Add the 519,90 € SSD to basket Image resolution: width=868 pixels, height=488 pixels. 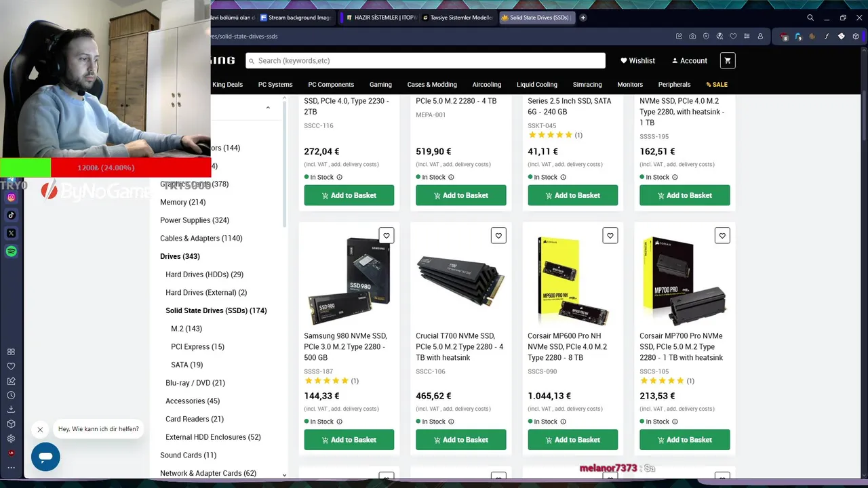[460, 195]
